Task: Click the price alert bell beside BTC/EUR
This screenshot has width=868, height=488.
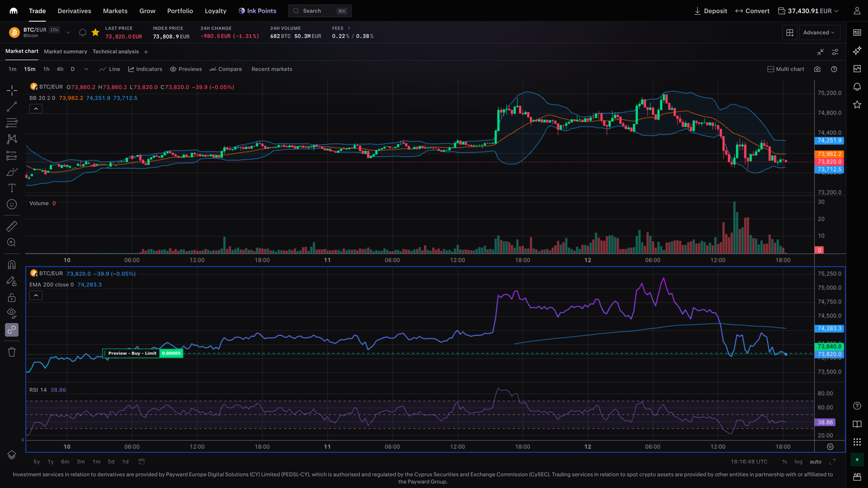Action: click(83, 33)
